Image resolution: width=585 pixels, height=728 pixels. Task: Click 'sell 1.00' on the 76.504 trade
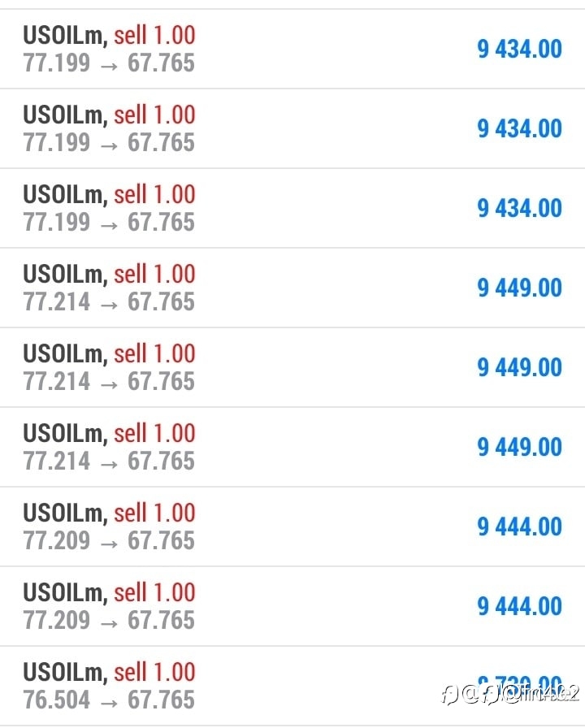[x=154, y=672]
